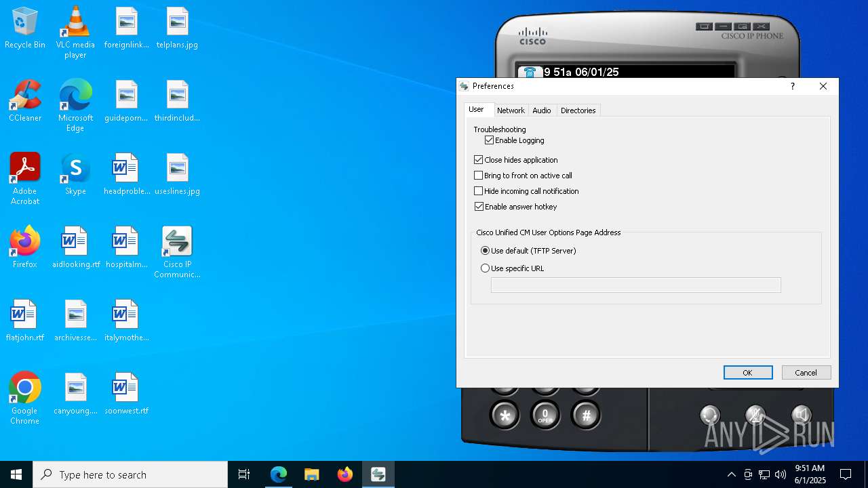Click the specific URL text field
This screenshot has height=488, width=868.
(x=635, y=285)
